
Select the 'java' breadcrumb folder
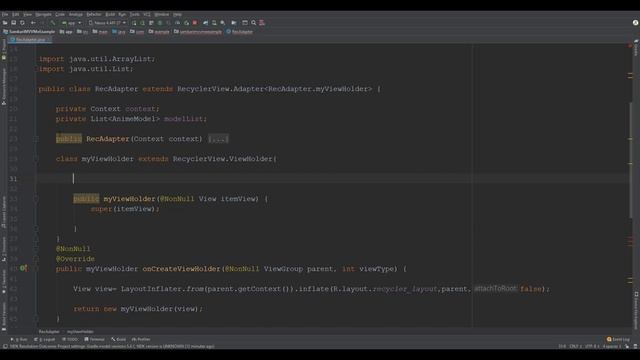click(119, 31)
